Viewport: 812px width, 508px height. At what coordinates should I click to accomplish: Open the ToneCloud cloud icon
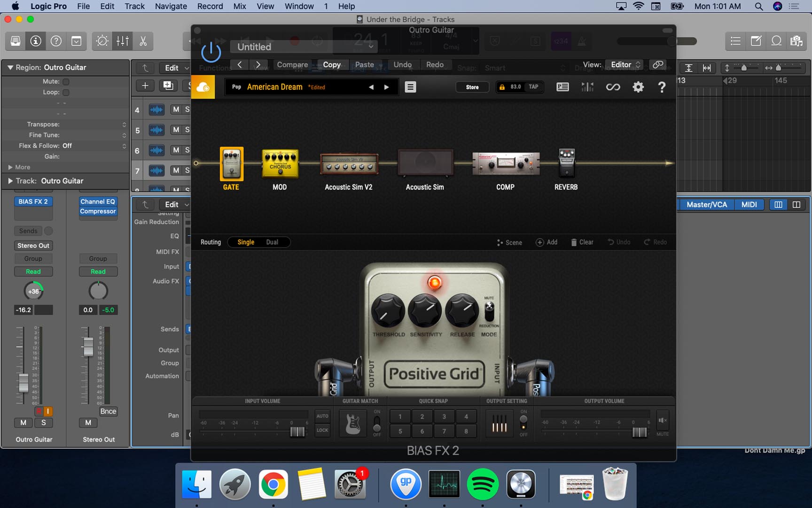[x=203, y=87]
